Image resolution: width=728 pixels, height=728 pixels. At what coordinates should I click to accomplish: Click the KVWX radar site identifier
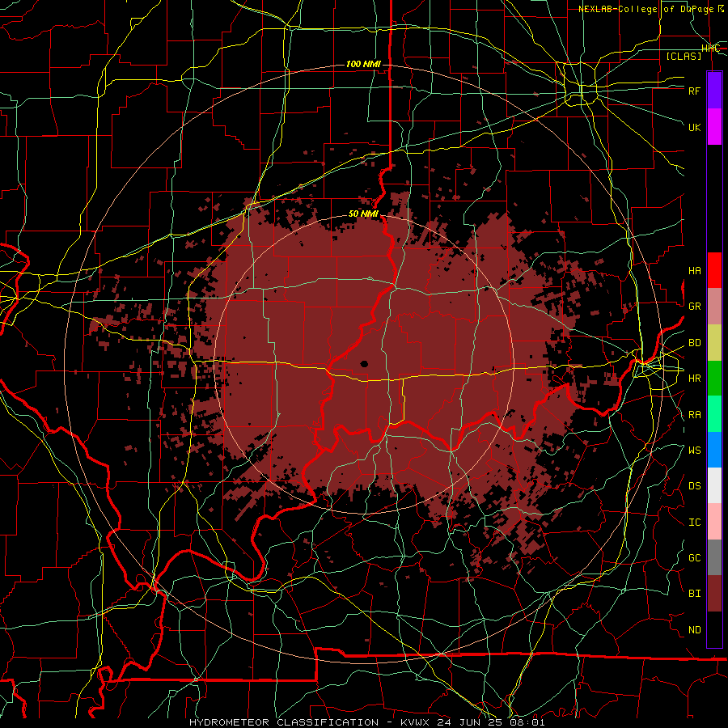point(413,722)
